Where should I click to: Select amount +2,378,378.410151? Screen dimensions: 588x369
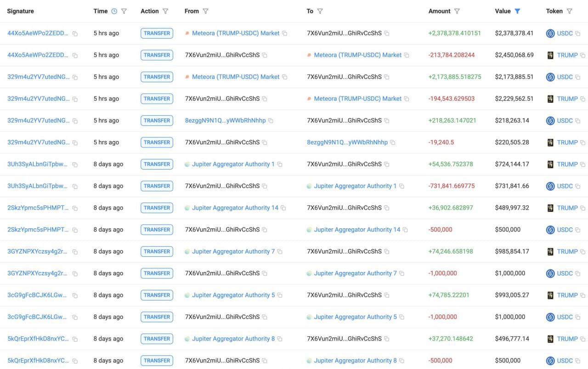pos(454,33)
